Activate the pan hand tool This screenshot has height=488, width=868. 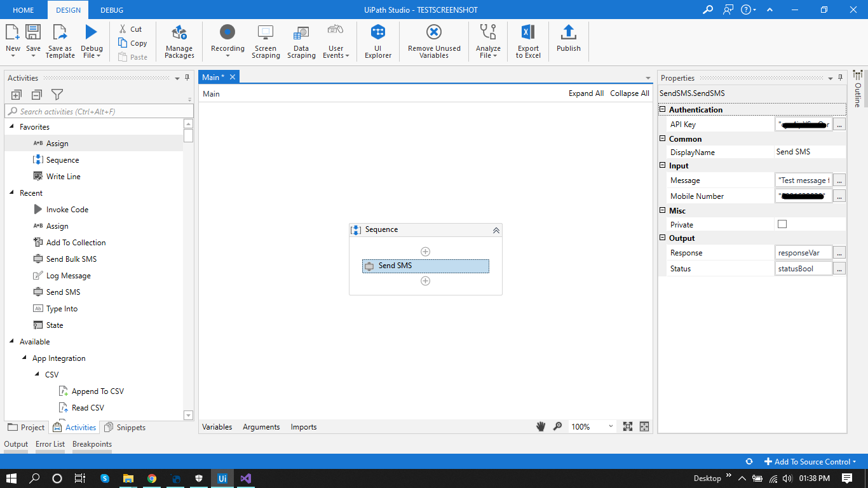pyautogui.click(x=541, y=426)
